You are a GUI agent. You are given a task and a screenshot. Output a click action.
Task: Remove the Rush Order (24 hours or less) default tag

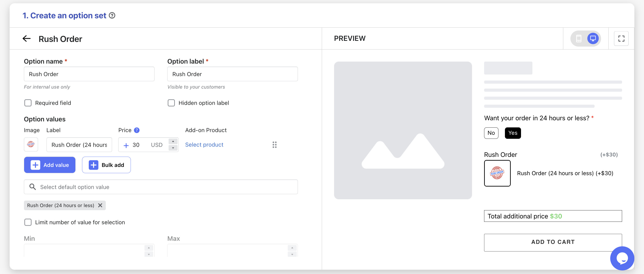[x=100, y=205]
